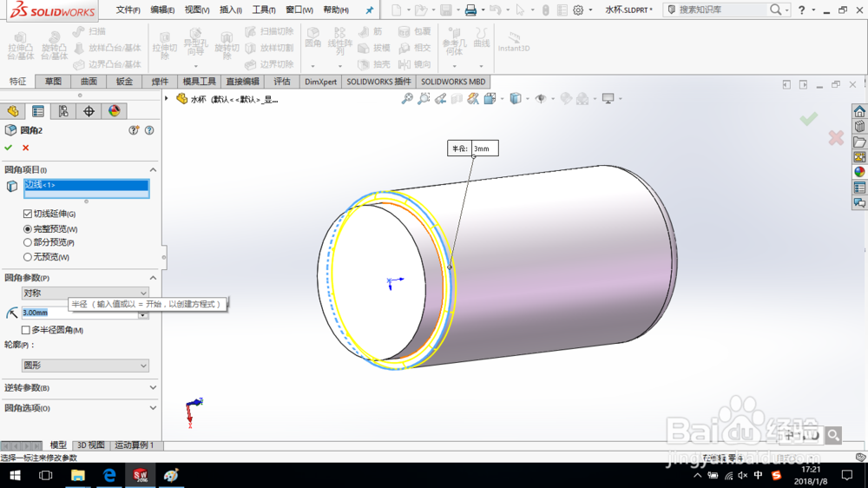Open the Circular profile dropdown

click(85, 366)
